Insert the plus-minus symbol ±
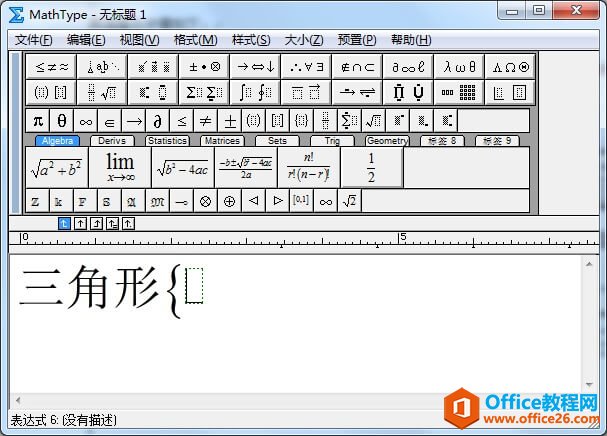This screenshot has width=607, height=436. tap(230, 121)
